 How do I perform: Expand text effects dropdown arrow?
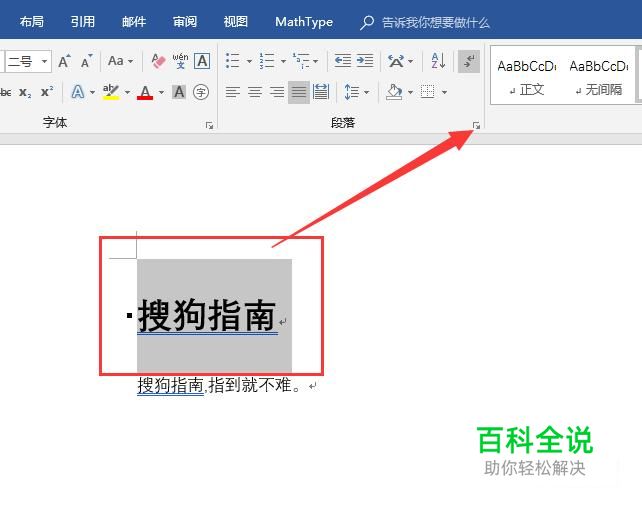93,92
